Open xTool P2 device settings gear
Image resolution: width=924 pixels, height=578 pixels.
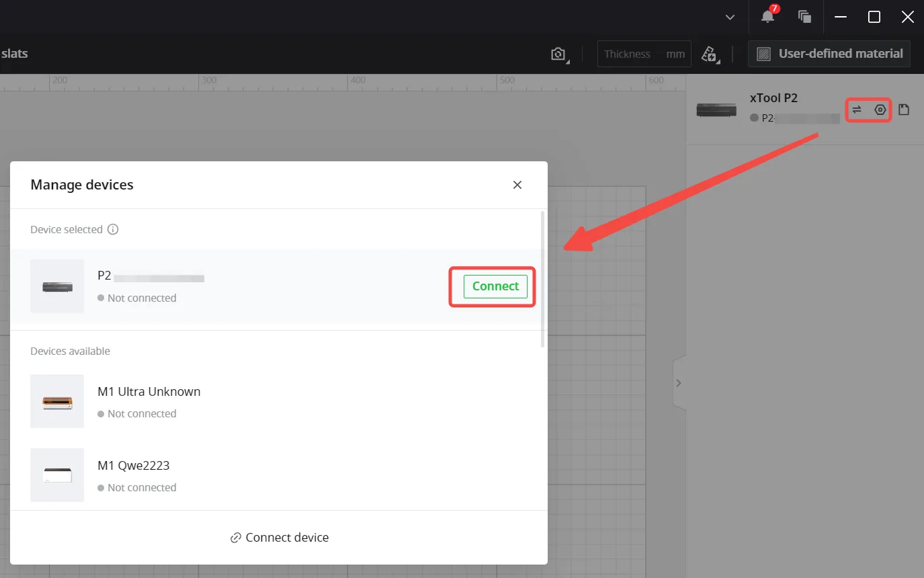tap(880, 110)
